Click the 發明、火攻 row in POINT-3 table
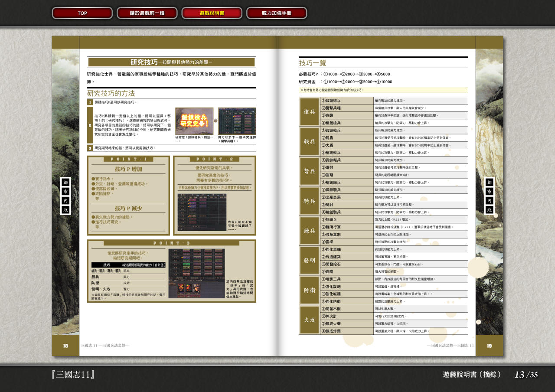The image size is (555, 392). pyautogui.click(x=128, y=289)
